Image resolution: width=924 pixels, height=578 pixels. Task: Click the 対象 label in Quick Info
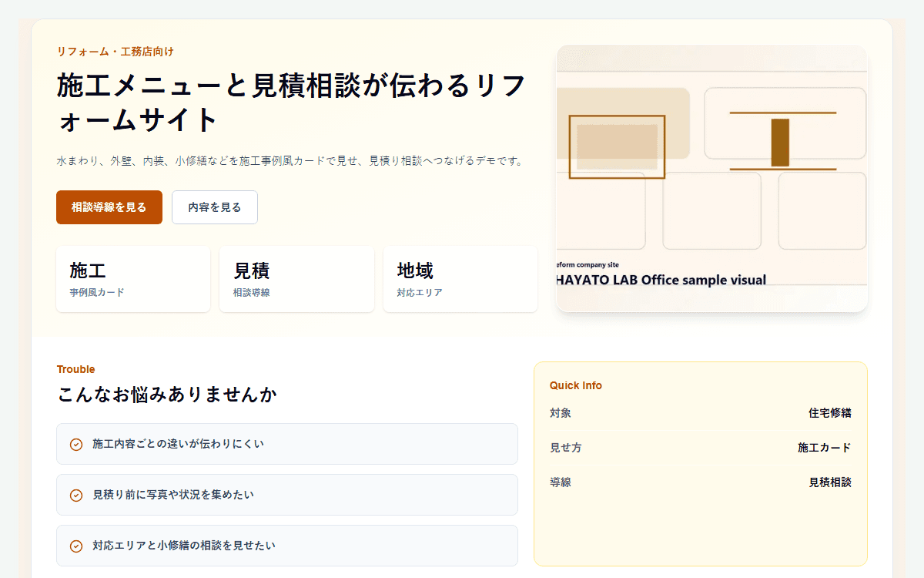click(x=561, y=413)
